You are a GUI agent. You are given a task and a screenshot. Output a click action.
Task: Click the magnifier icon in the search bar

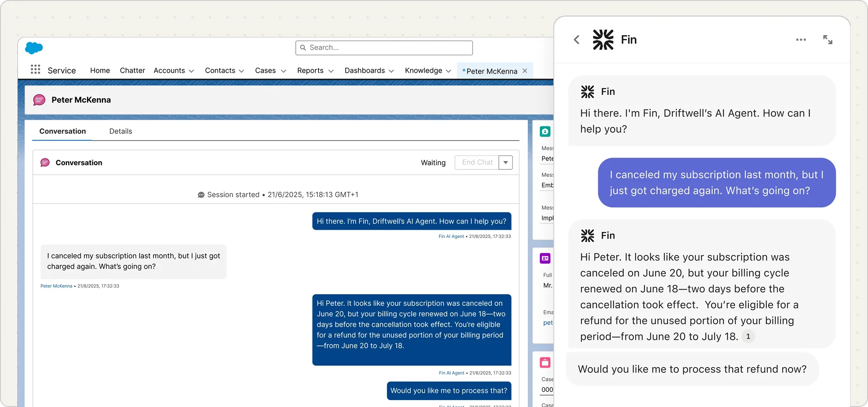303,48
